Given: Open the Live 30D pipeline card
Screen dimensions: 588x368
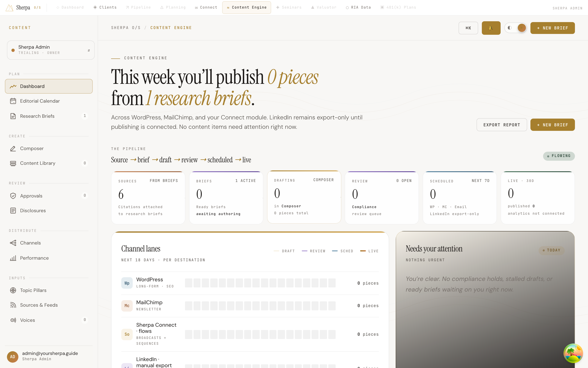Looking at the screenshot, I should pyautogui.click(x=538, y=198).
